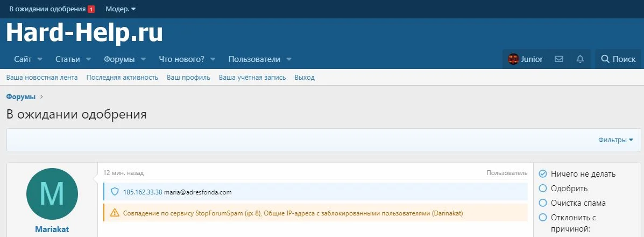Screen dimensions: 644x237
Task: Click the IP address 185.162.33.38 link
Action: [x=143, y=192]
